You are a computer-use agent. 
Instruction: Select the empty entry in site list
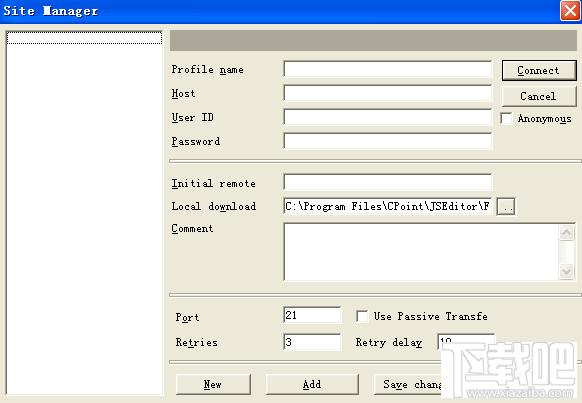(x=84, y=38)
